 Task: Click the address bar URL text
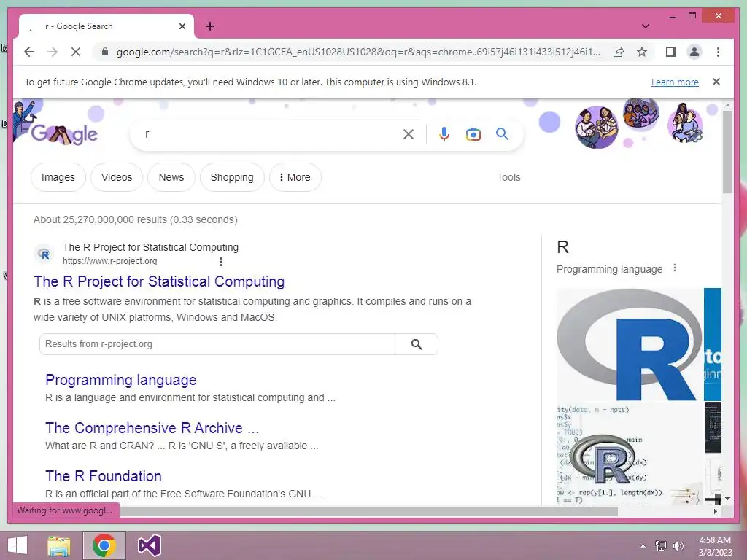pos(358,52)
